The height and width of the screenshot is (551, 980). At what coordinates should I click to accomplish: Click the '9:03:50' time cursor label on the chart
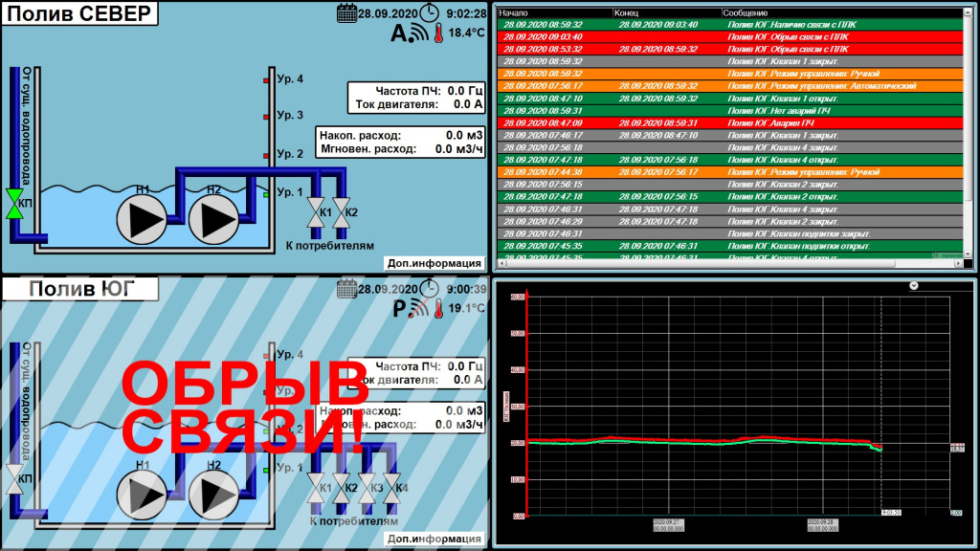[x=891, y=513]
